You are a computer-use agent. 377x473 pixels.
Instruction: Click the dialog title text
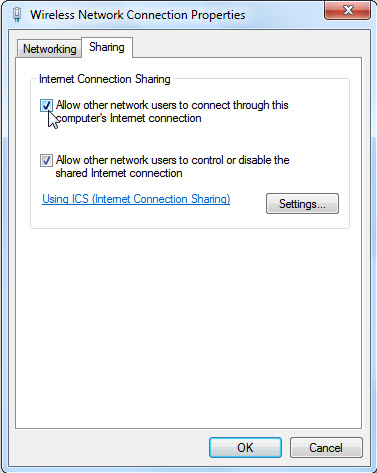click(138, 15)
